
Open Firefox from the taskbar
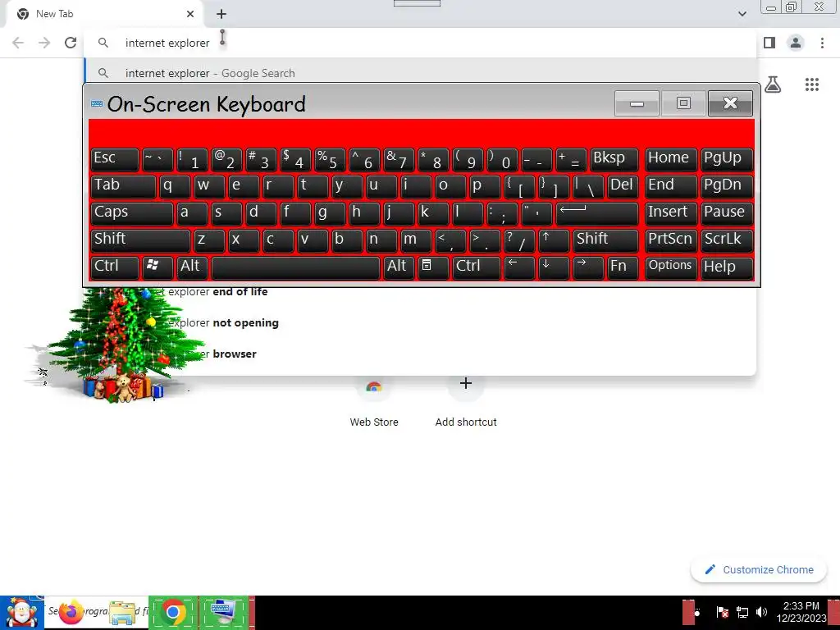(x=71, y=613)
